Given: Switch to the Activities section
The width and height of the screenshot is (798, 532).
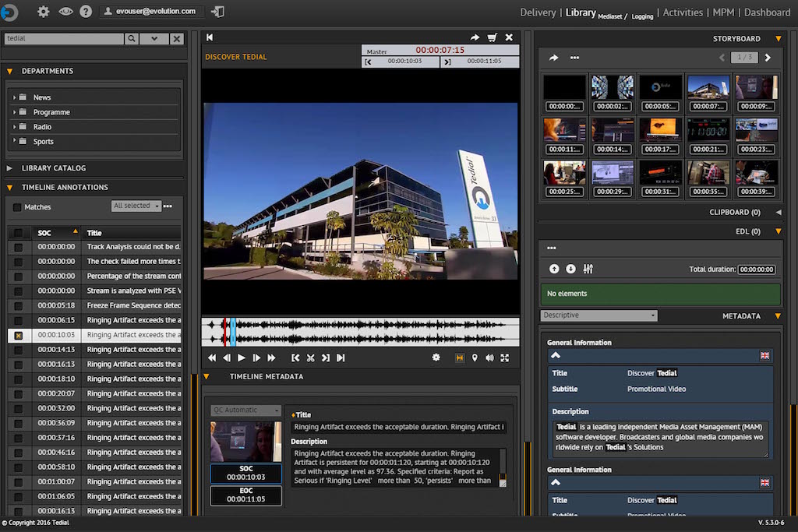Looking at the screenshot, I should point(683,12).
